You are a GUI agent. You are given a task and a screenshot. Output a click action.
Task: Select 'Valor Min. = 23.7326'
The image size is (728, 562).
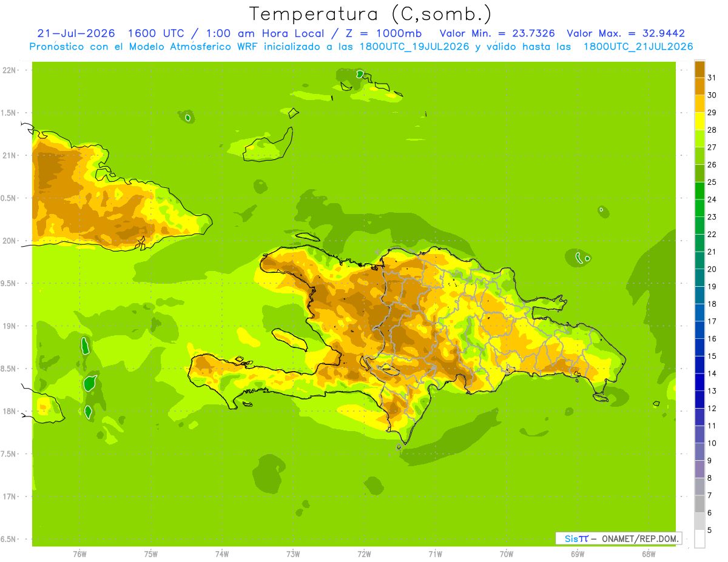coord(497,33)
